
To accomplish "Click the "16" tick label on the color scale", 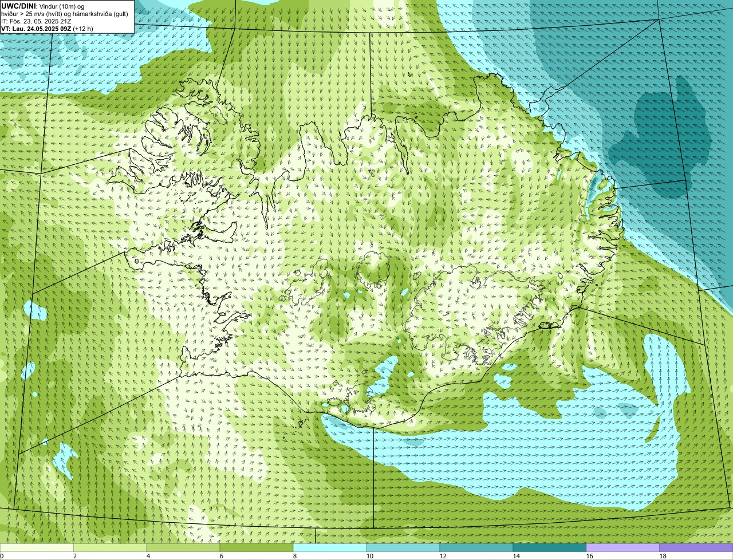I will (590, 556).
